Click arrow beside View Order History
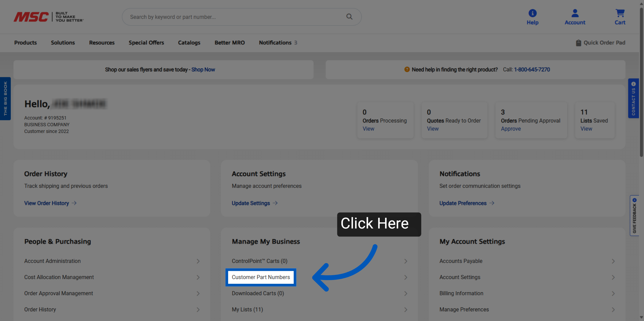Screen dimensions: 644x321 (74, 203)
